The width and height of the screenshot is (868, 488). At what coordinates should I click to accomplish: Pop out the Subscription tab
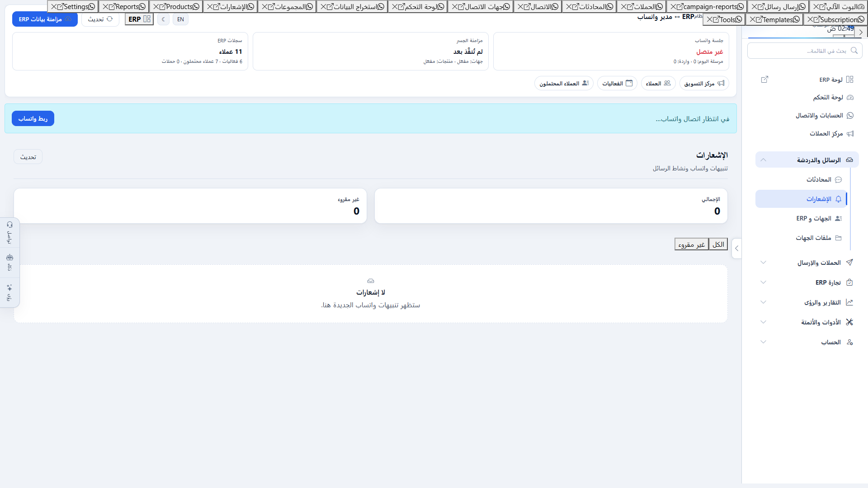[816, 19]
